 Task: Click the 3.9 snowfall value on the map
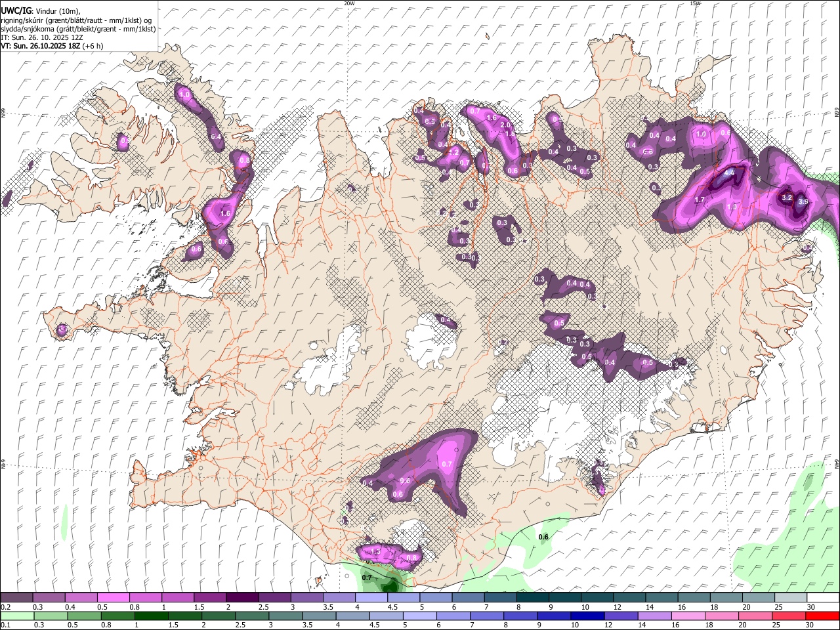[x=803, y=202]
